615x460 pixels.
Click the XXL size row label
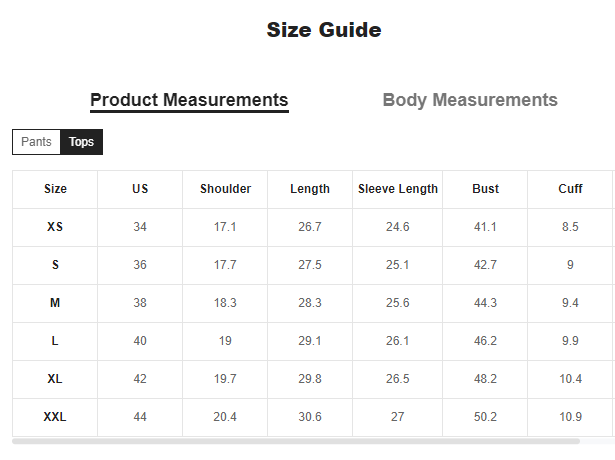pos(55,417)
